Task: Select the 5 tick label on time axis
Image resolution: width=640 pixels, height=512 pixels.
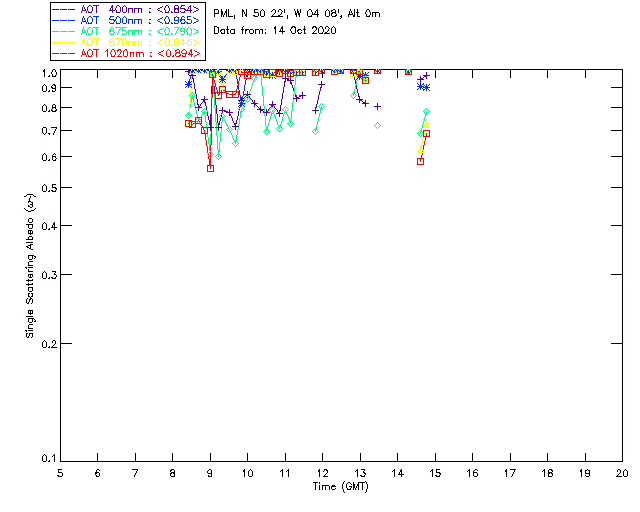Action: click(60, 472)
